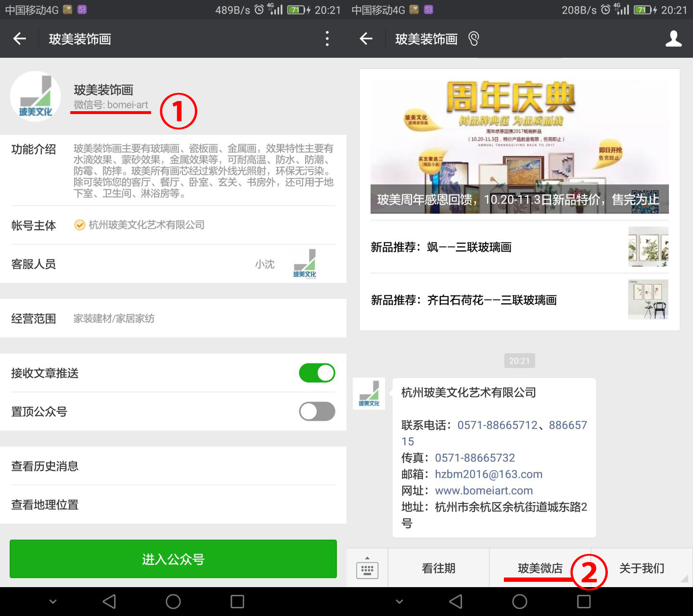The height and width of the screenshot is (616, 693).
Task: Open www.bomeiart.com website link
Action: coord(484,490)
